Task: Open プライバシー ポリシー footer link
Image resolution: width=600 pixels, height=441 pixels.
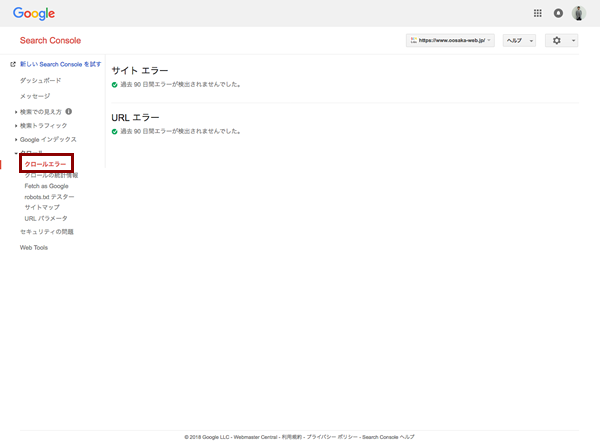Action: [x=332, y=437]
